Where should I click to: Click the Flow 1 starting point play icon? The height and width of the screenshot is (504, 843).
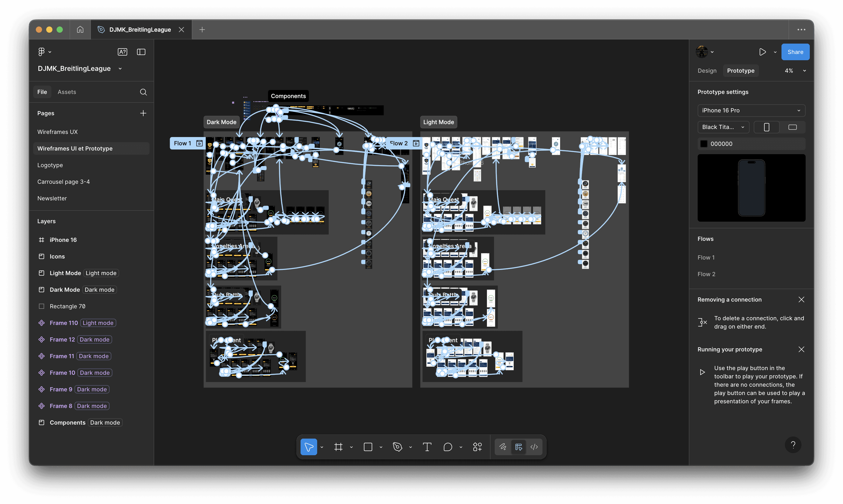click(199, 143)
